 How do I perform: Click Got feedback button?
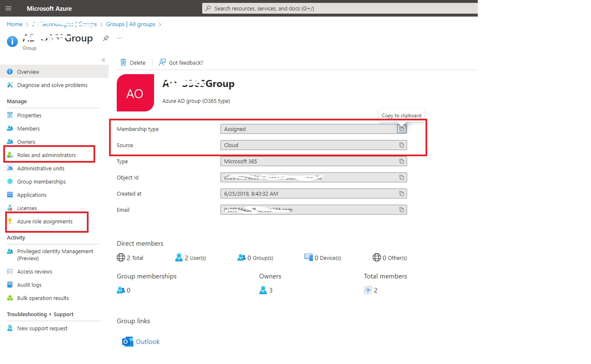[x=181, y=63]
